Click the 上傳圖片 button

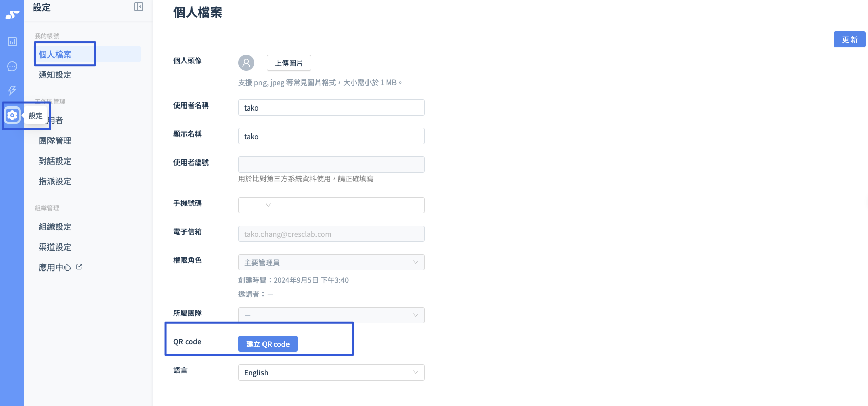[x=289, y=63]
